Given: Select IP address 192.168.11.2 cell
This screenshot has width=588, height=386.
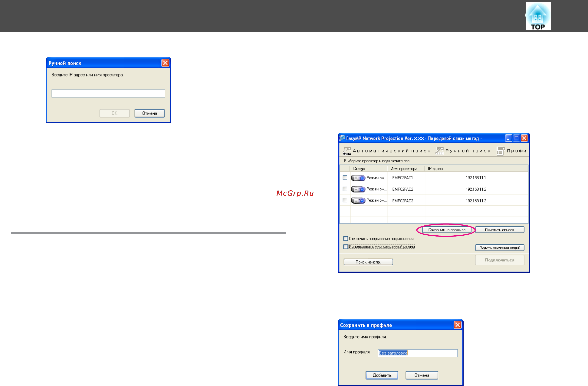Looking at the screenshot, I should [476, 189].
